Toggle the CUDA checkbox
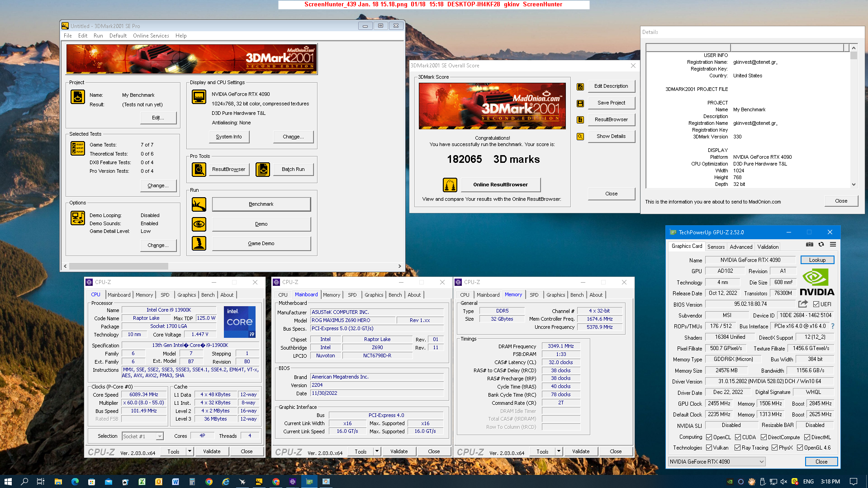The image size is (868, 488). tap(738, 437)
